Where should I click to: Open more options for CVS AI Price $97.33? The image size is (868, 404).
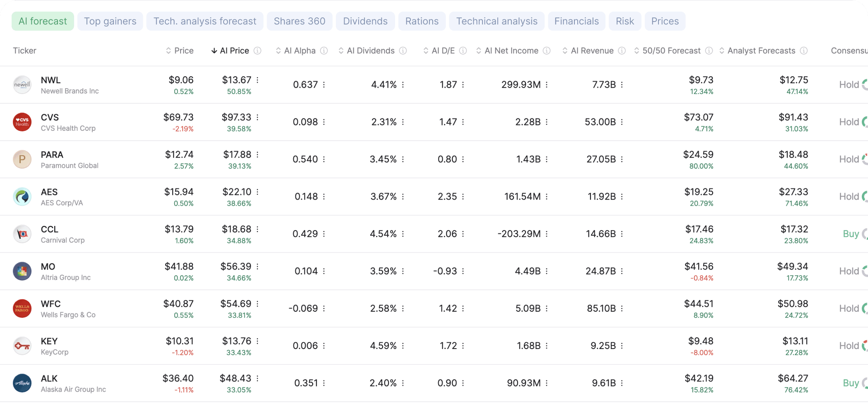[x=258, y=117]
